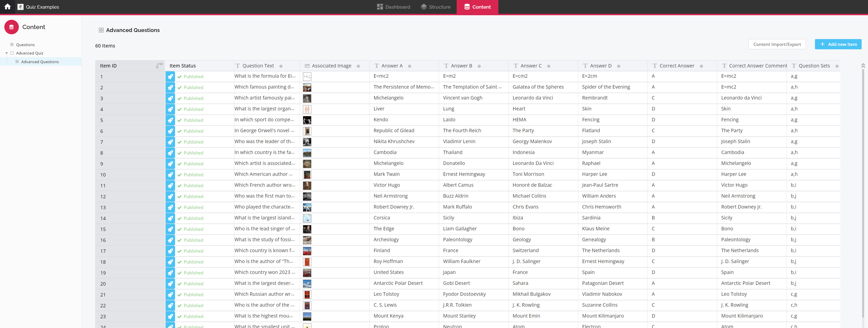Select Questions in the sidebar tree
This screenshot has width=868, height=328.
click(25, 45)
